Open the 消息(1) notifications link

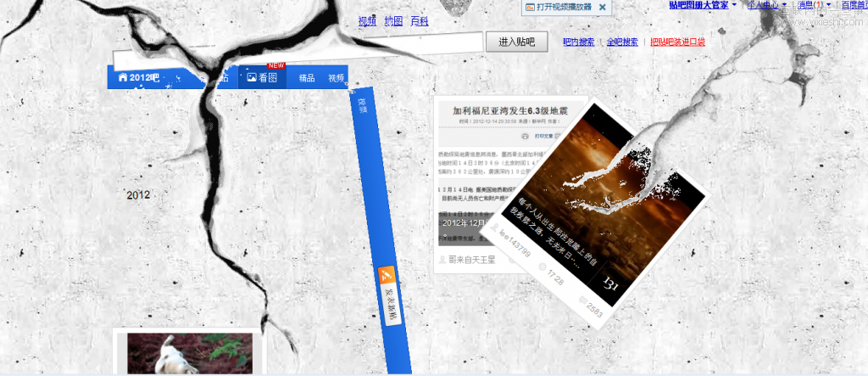pos(810,5)
